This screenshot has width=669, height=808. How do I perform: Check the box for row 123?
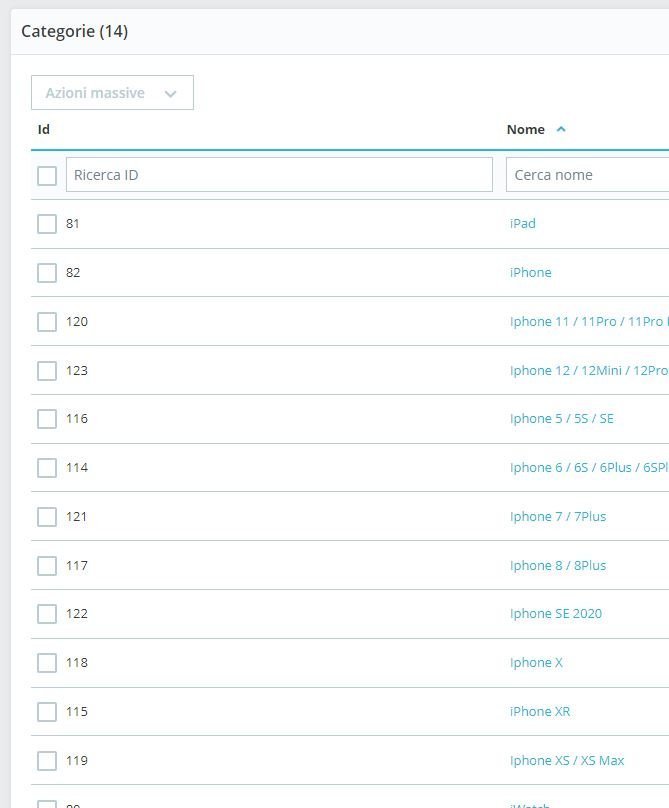pos(47,371)
